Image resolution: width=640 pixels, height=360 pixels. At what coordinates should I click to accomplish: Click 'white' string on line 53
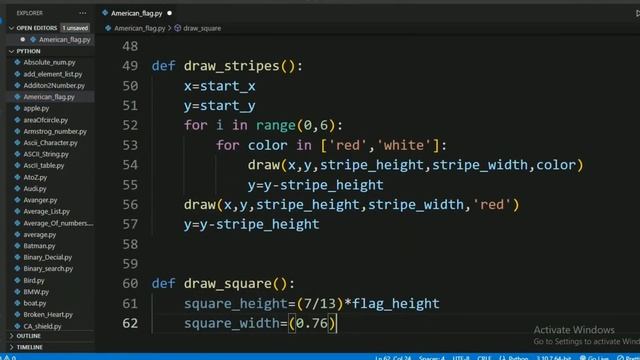click(404, 145)
